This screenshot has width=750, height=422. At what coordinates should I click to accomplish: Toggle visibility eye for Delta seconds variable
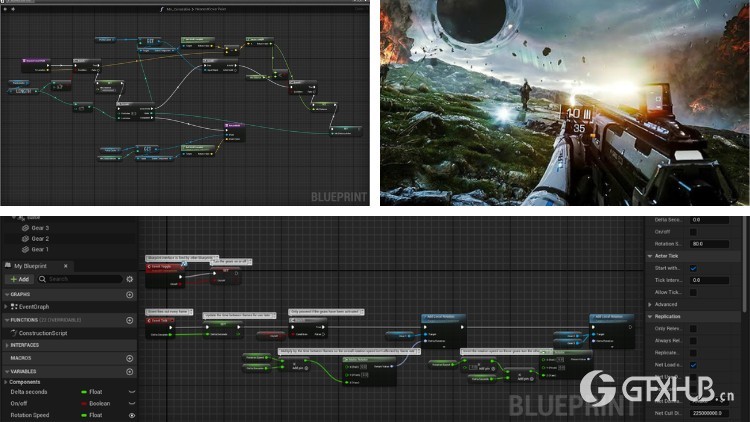[x=132, y=392]
